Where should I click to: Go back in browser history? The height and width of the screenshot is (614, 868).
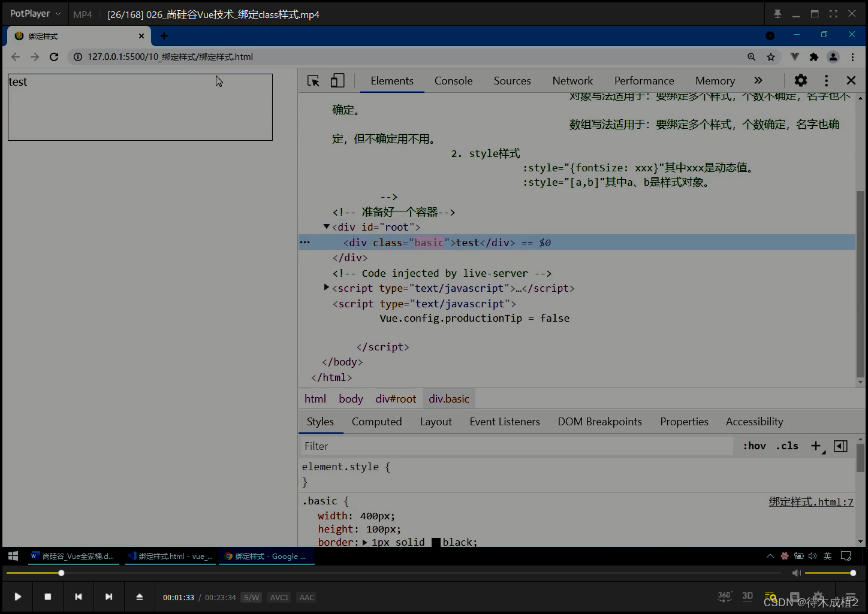pos(16,57)
